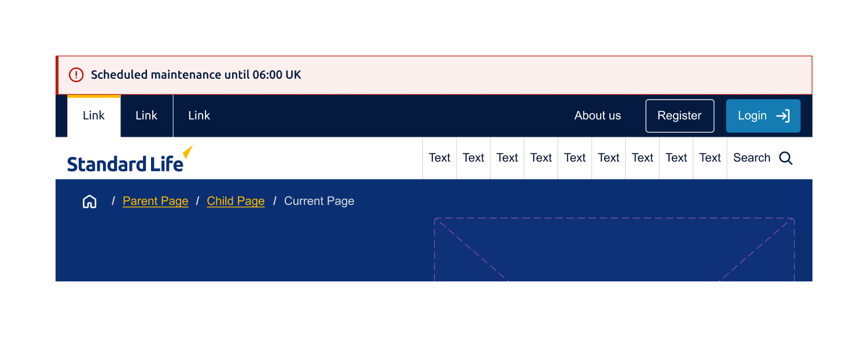Go home via the breadcrumb house icon

pos(90,202)
